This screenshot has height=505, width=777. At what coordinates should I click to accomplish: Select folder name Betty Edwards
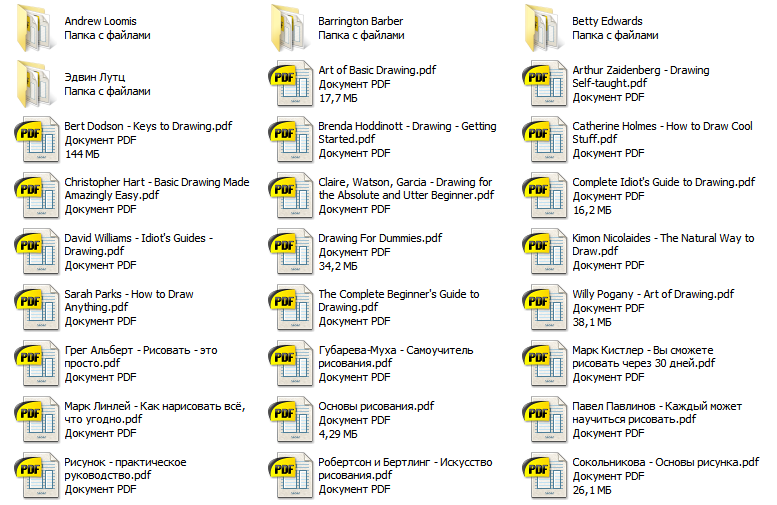pos(607,21)
